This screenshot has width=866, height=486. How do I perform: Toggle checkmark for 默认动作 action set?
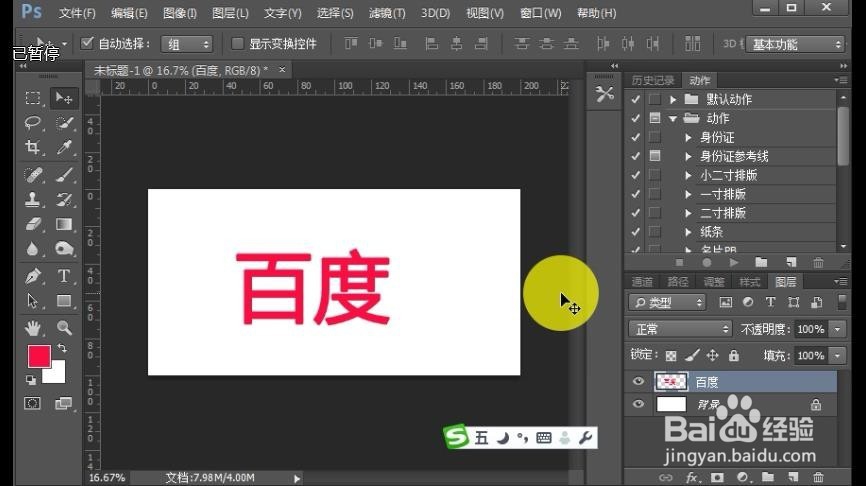click(636, 99)
